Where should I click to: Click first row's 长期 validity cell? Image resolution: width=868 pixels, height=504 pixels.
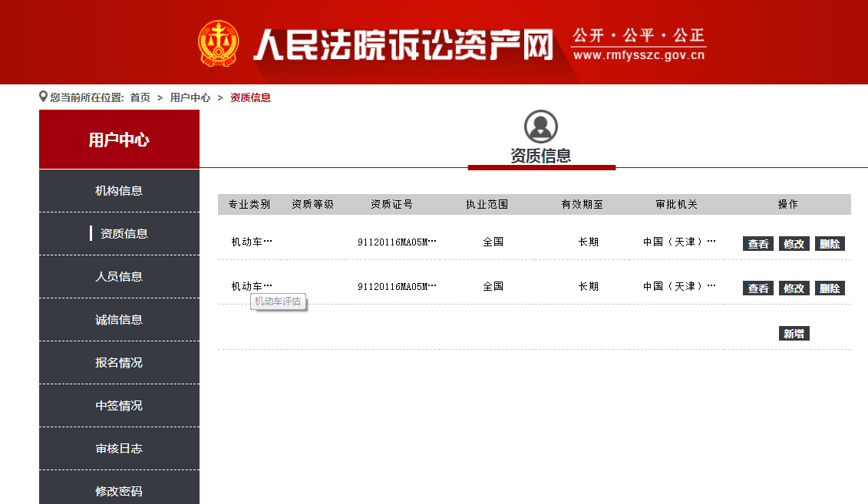point(589,242)
